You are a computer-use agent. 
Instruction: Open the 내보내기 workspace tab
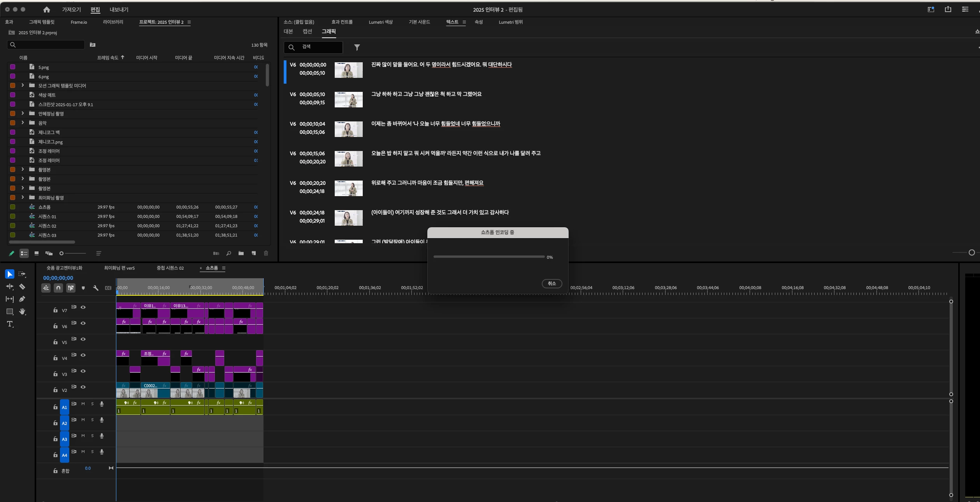pos(119,9)
